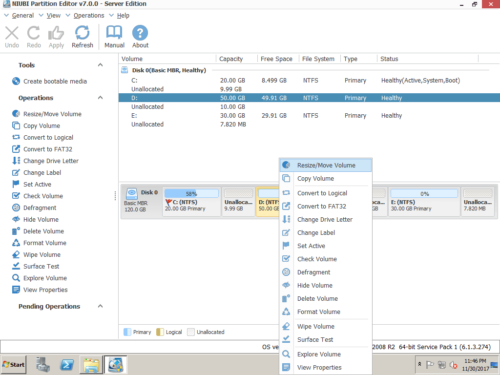The image size is (500, 375).
Task: Choose Convert to FAT32 in context menu
Action: pyautogui.click(x=326, y=206)
